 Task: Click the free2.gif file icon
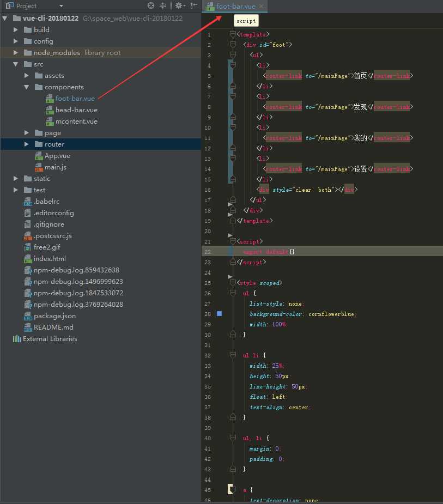pos(28,247)
